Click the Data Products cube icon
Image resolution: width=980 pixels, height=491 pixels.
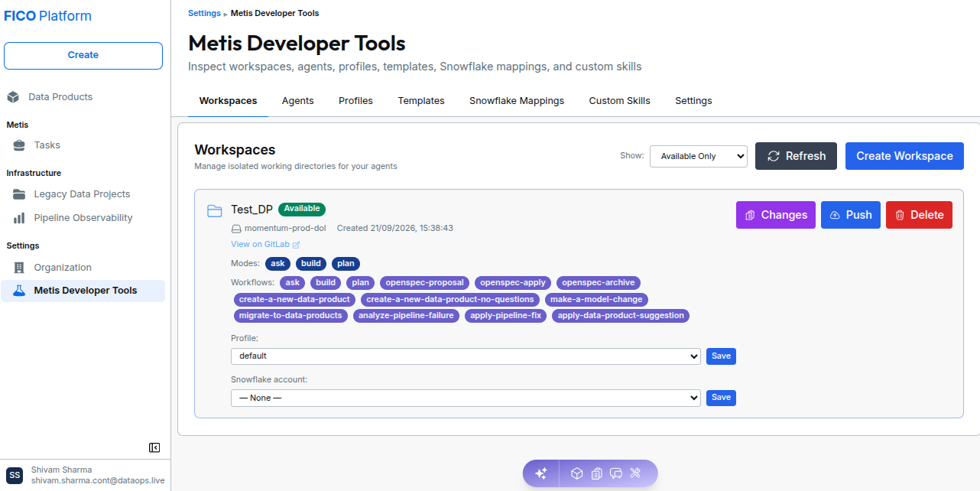pyautogui.click(x=13, y=97)
